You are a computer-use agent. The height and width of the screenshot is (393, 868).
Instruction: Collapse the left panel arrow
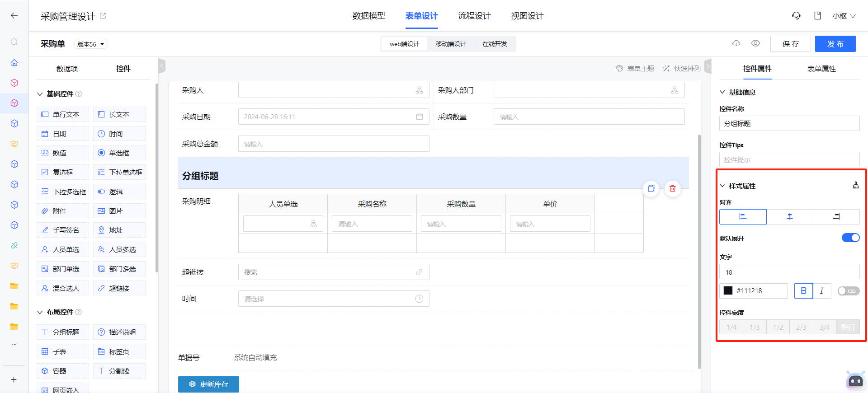click(162, 66)
